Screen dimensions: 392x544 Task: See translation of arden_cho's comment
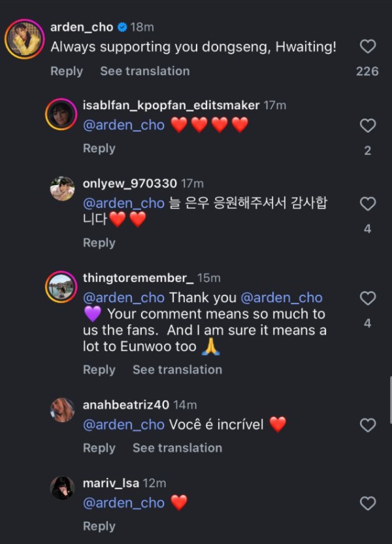(x=144, y=71)
